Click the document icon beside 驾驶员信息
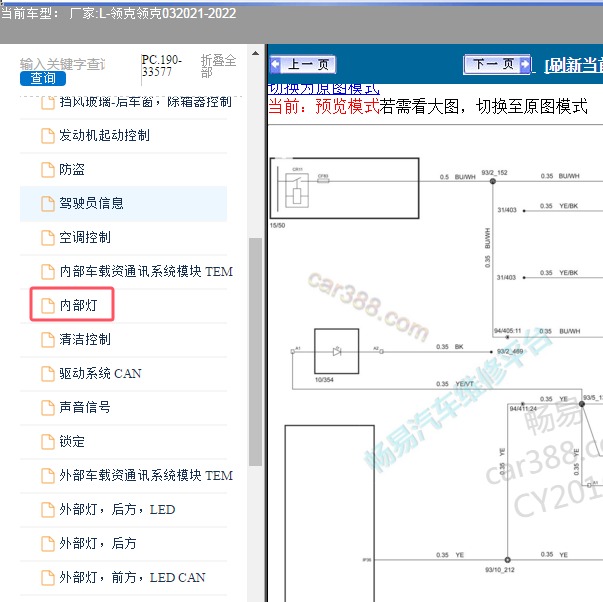This screenshot has height=602, width=603. point(48,204)
